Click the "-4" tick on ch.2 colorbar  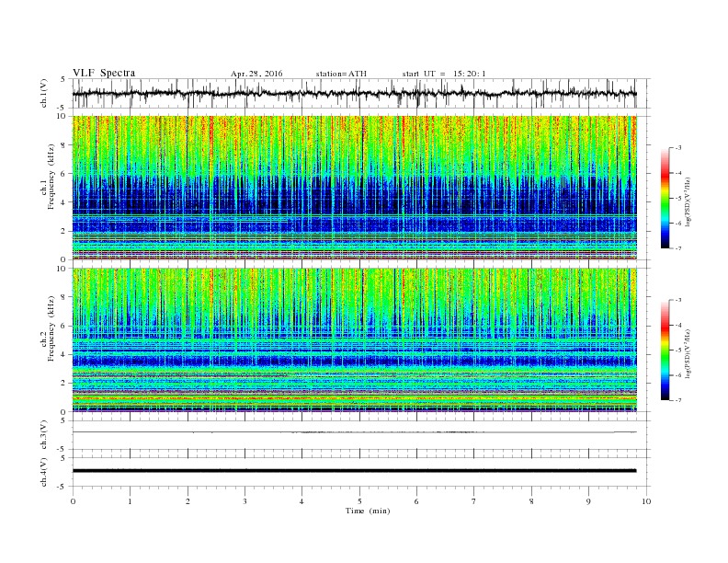tap(677, 325)
